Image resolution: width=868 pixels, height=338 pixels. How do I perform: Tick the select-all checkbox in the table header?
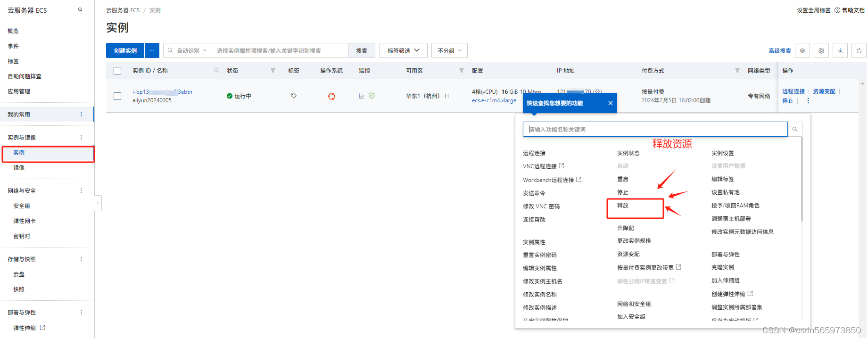click(117, 71)
